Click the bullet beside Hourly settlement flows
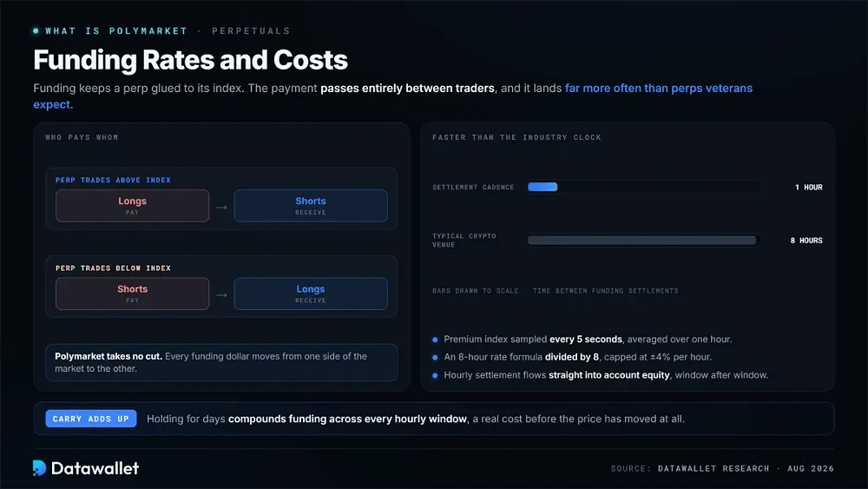The width and height of the screenshot is (868, 489). 435,375
